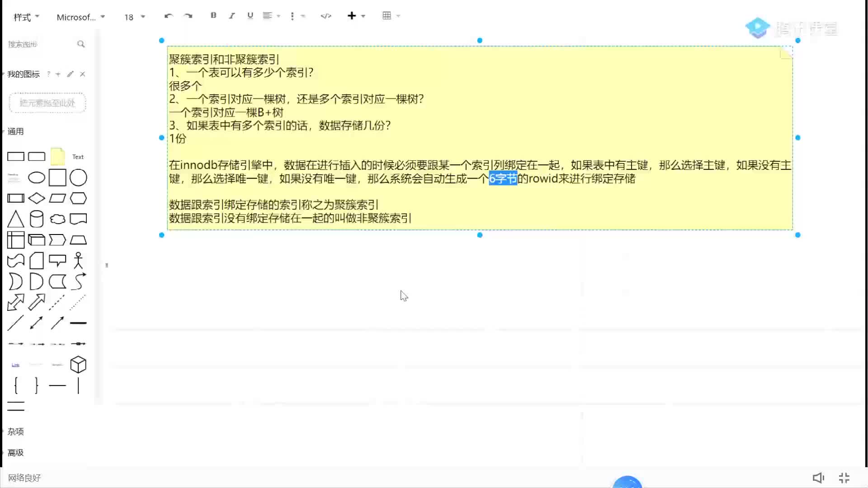Click the insert code block icon
This screenshot has height=488, width=868.
[326, 16]
